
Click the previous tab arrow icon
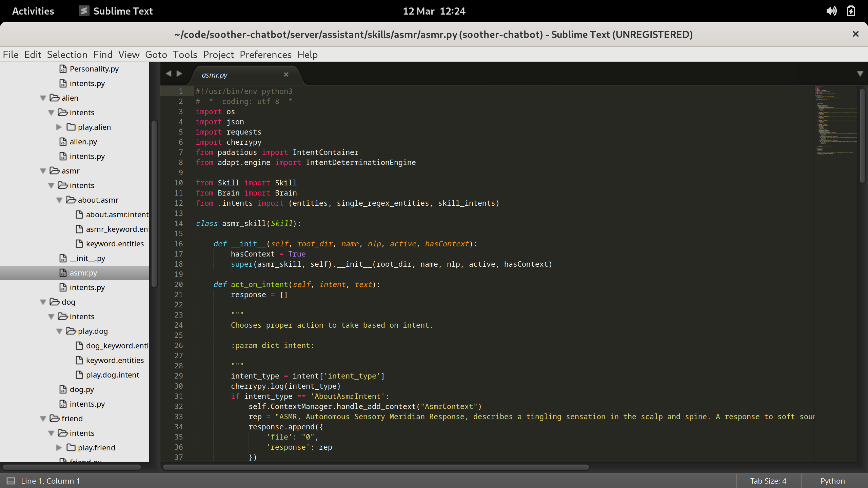tap(169, 74)
